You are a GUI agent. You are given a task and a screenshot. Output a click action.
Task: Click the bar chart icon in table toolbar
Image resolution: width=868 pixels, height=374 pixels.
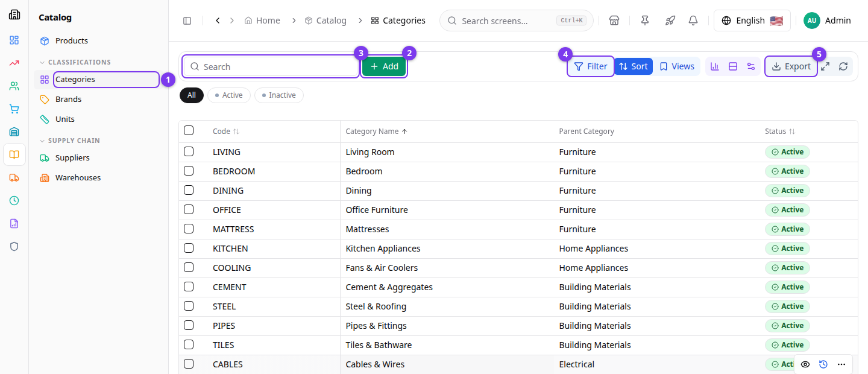715,66
